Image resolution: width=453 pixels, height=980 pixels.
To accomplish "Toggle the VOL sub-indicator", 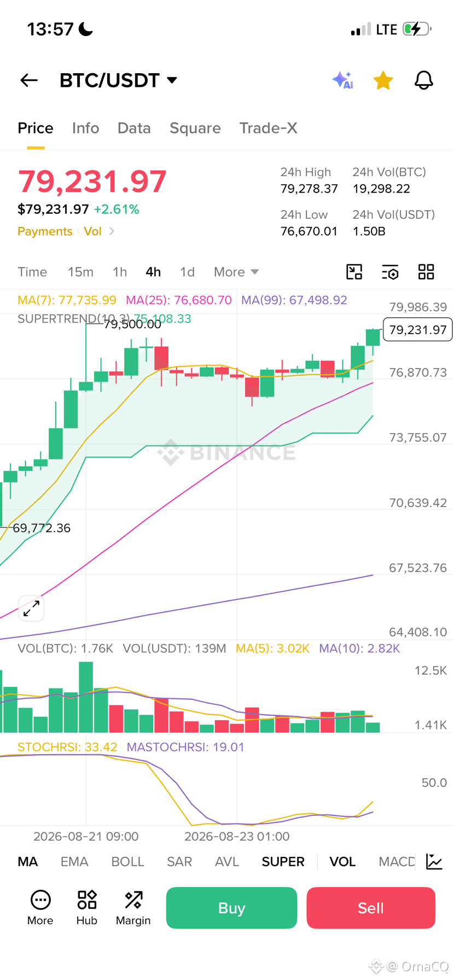I will (342, 862).
